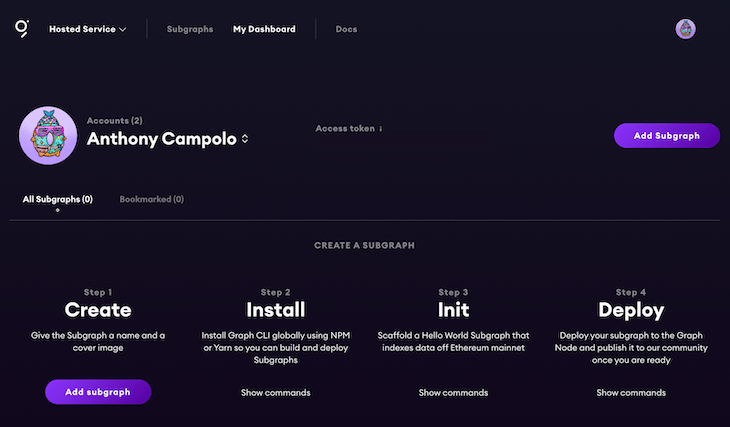Expand the Hosted Service dropdown
The height and width of the screenshot is (427, 730).
click(x=88, y=29)
